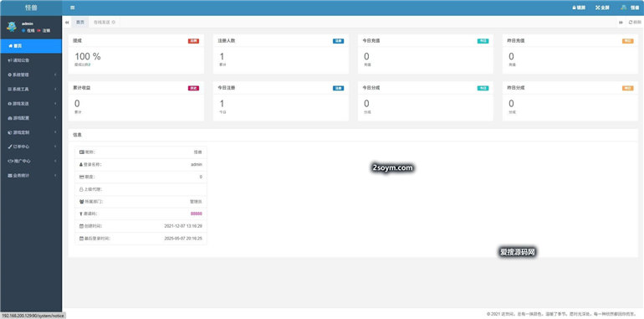This screenshot has width=644, height=319.
Task: Expand the 系统工具 sidebar menu
Action: 31,89
